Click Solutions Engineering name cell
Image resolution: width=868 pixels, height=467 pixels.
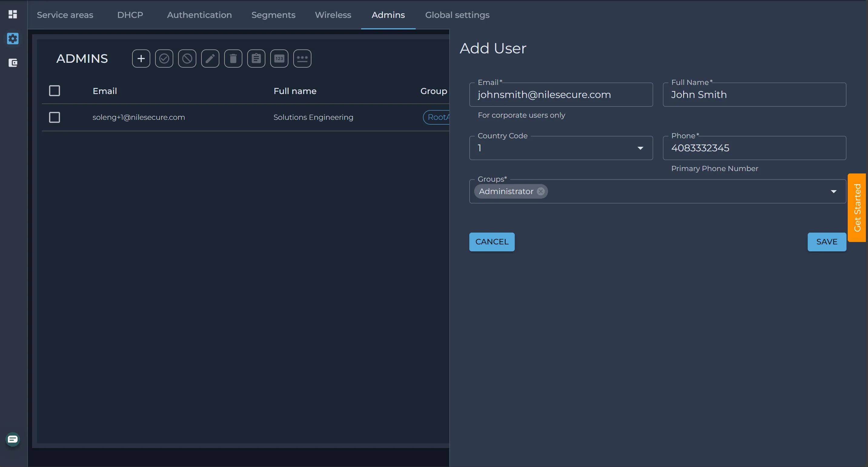[313, 117]
